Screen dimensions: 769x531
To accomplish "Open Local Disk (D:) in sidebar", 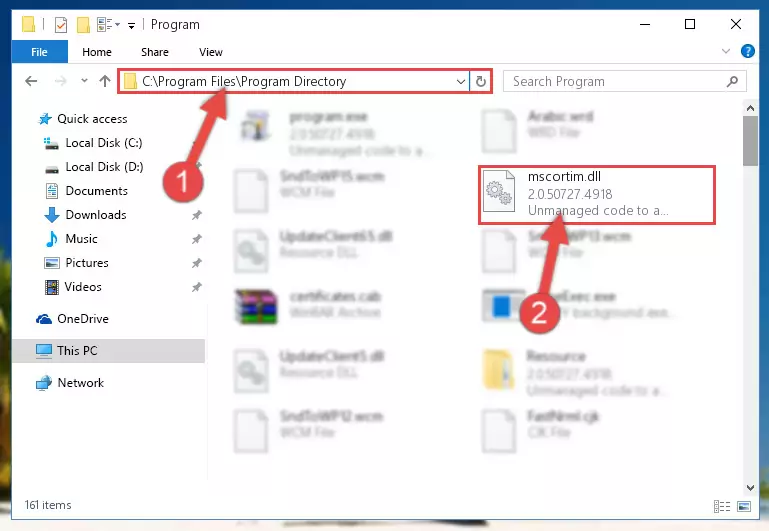I will (x=104, y=167).
